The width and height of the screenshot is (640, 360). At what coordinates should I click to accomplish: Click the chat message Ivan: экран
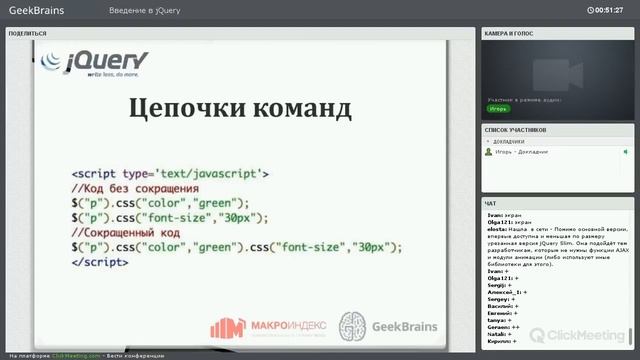(x=504, y=215)
